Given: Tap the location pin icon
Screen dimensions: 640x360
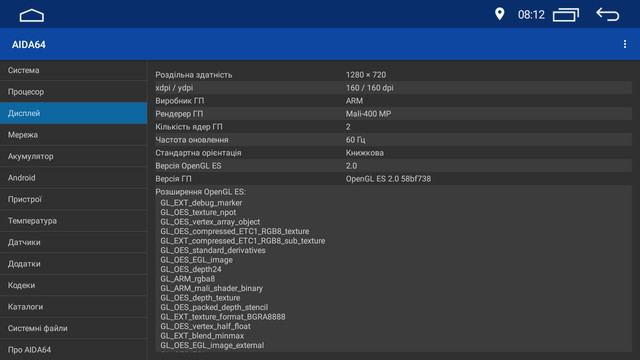Looking at the screenshot, I should click(x=499, y=14).
